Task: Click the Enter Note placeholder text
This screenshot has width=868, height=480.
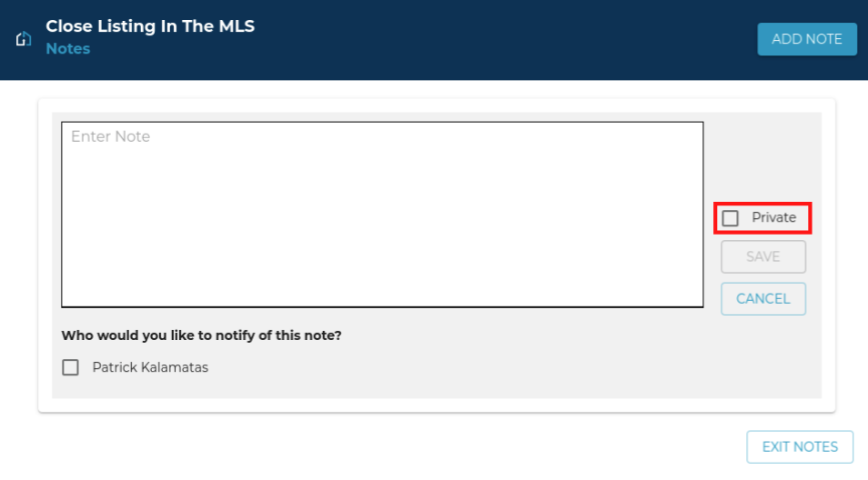Action: coord(110,136)
